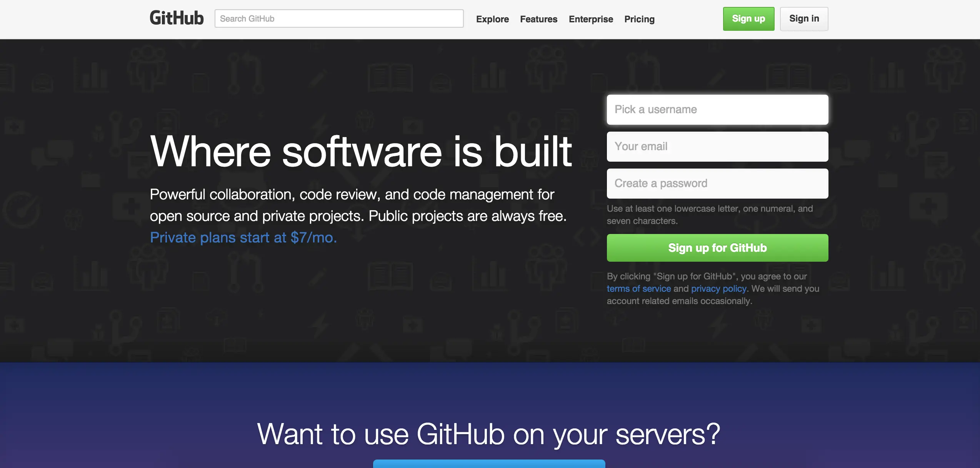
Task: Focus the Search GitHub field
Action: [339, 18]
